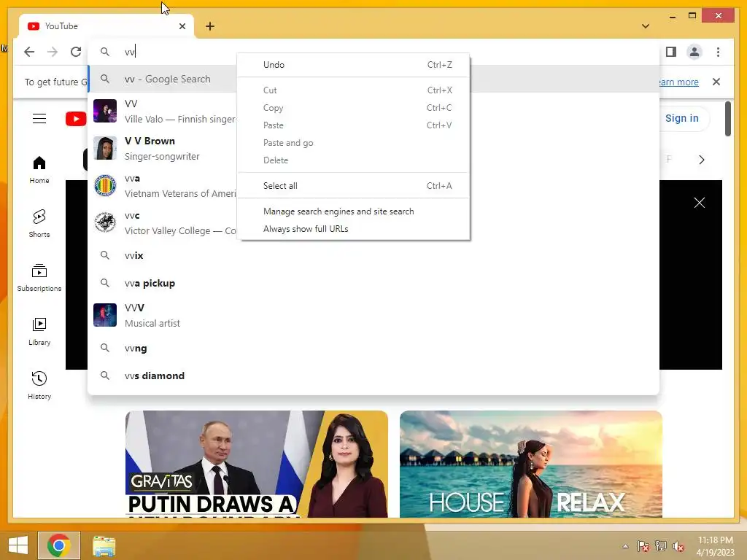Select VVV Musical artist suggestion
This screenshot has height=560, width=747.
(373, 315)
